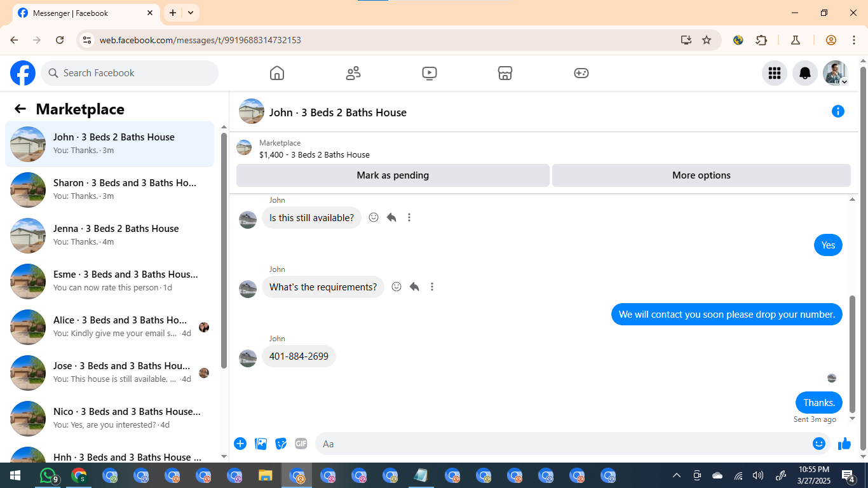Open the Friends icon in the top navigation

click(353, 73)
